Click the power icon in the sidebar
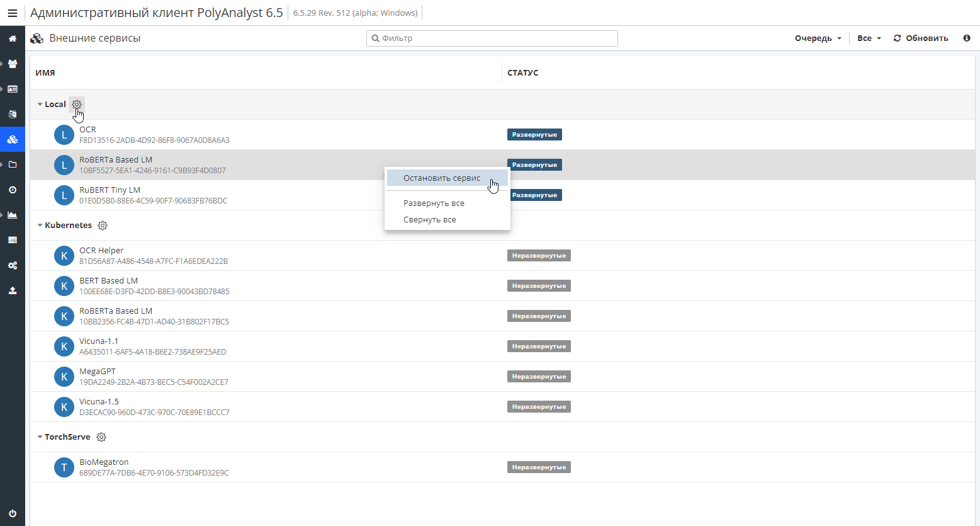 pos(12,513)
